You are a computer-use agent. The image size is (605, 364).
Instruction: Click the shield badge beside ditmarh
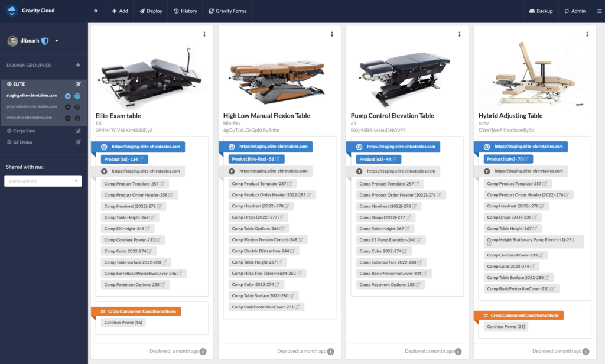coord(45,41)
